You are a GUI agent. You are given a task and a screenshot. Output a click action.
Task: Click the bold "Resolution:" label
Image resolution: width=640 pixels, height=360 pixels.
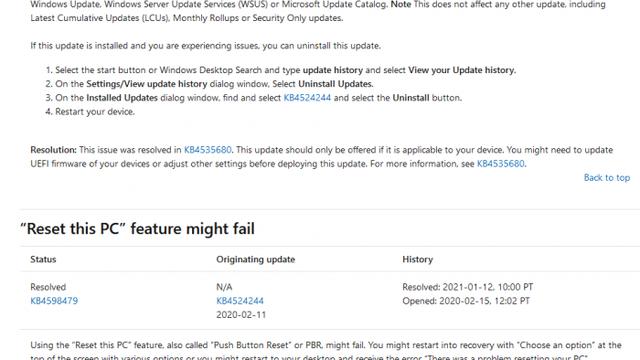(x=53, y=150)
